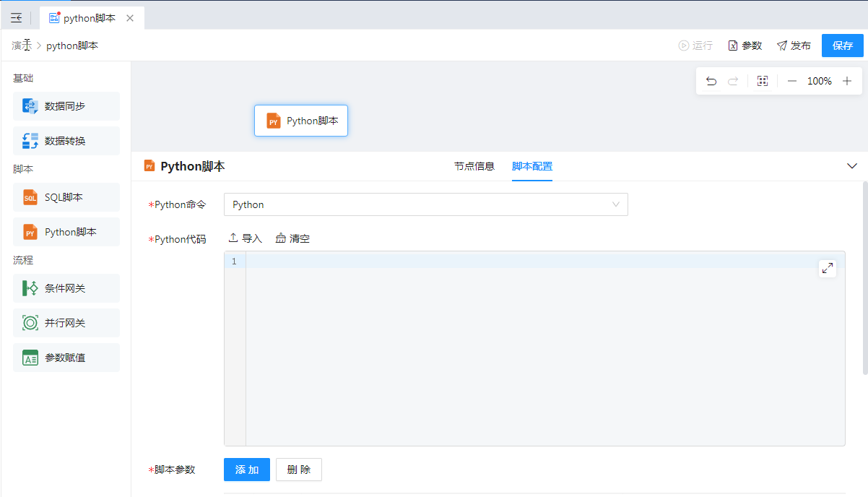Zoom in with the plus icon
Viewport: 868px width, 497px height.
click(847, 81)
